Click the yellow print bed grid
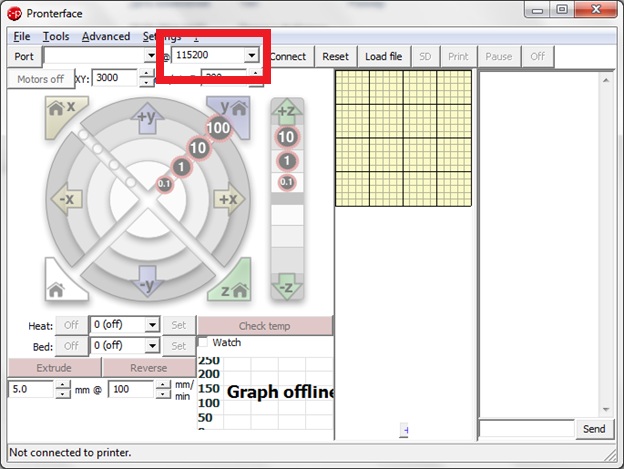 403,139
